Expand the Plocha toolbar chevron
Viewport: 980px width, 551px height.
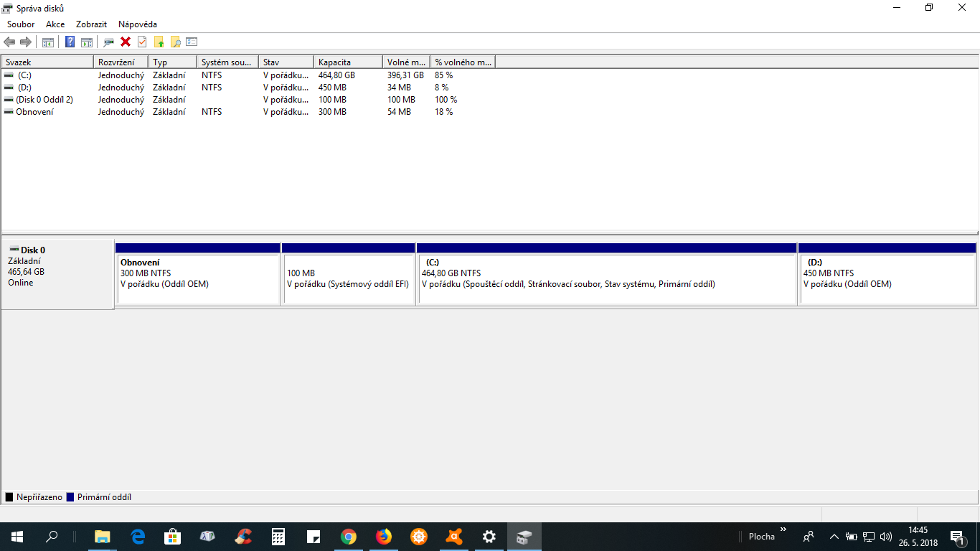pyautogui.click(x=783, y=529)
